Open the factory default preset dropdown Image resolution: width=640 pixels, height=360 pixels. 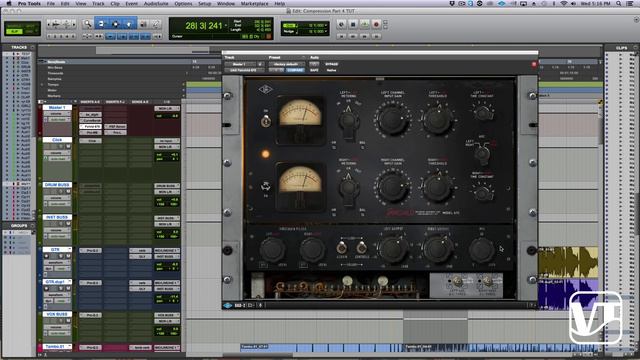tap(286, 64)
